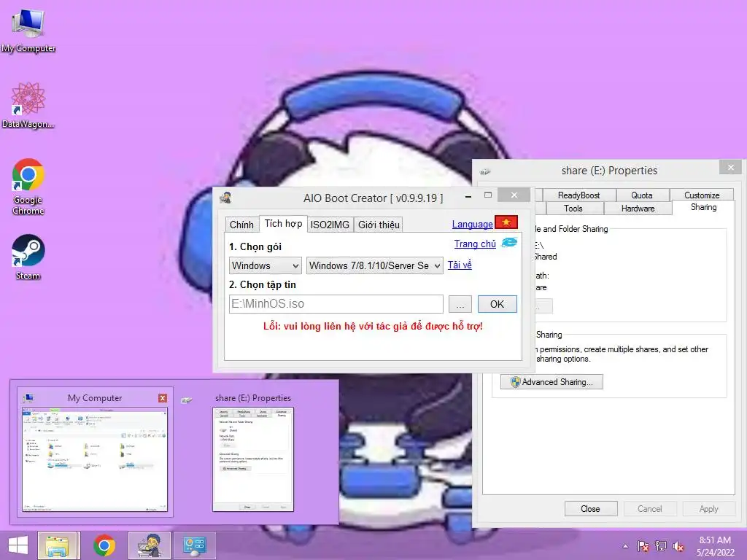The width and height of the screenshot is (747, 560).
Task: Switch to the Tích hợp tab
Action: (x=283, y=223)
